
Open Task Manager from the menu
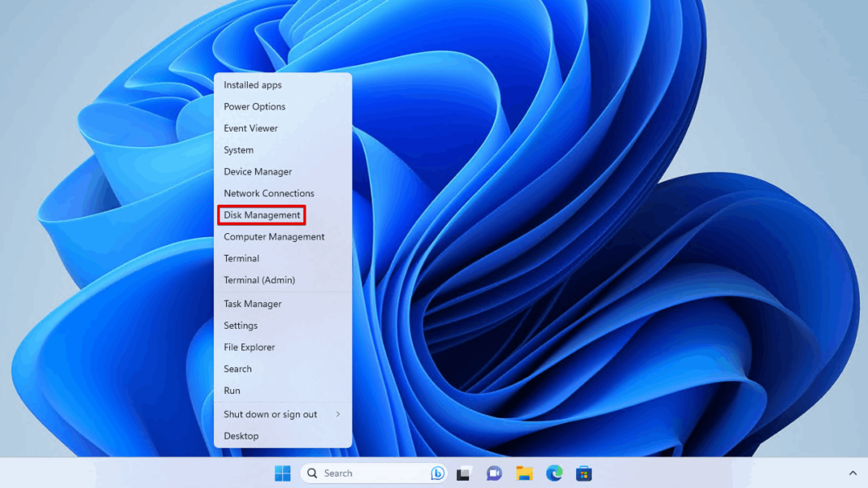pyautogui.click(x=253, y=304)
